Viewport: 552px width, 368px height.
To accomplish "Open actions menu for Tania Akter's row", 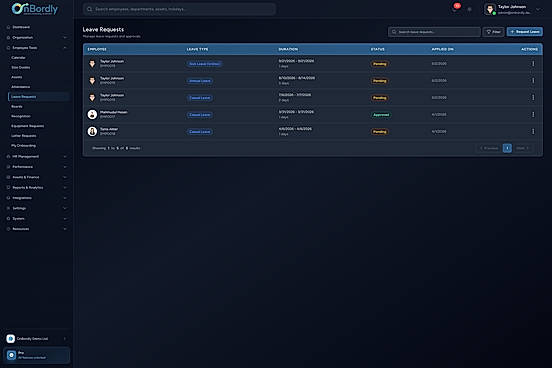I will (533, 131).
